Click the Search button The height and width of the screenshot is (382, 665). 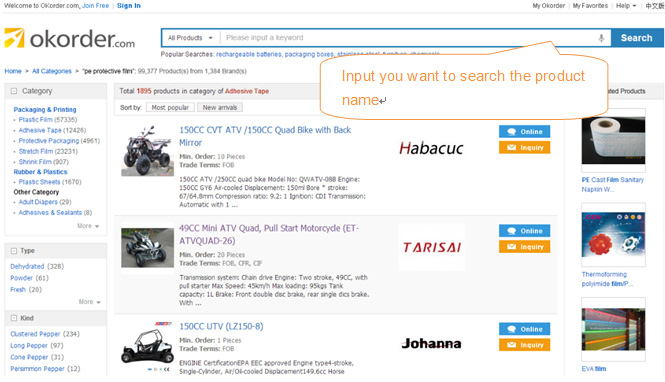click(637, 38)
